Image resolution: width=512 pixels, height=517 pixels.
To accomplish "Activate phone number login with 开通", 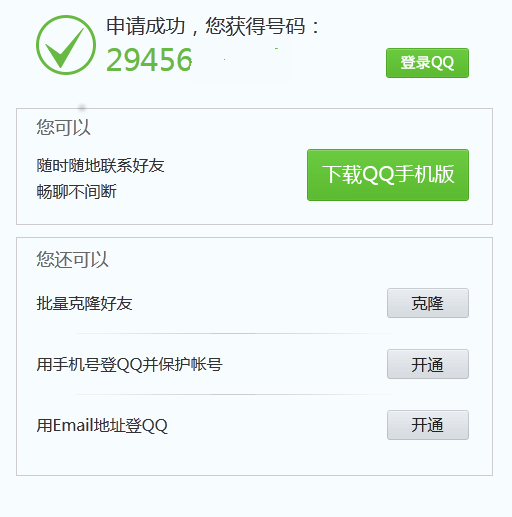I will tap(428, 364).
